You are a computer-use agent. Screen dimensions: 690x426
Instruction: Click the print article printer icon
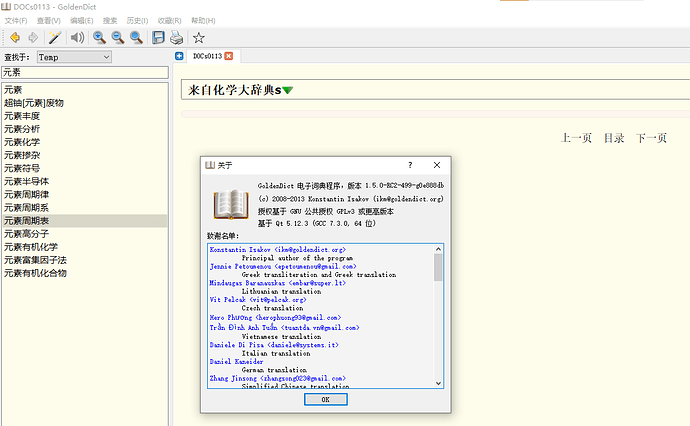(x=176, y=37)
